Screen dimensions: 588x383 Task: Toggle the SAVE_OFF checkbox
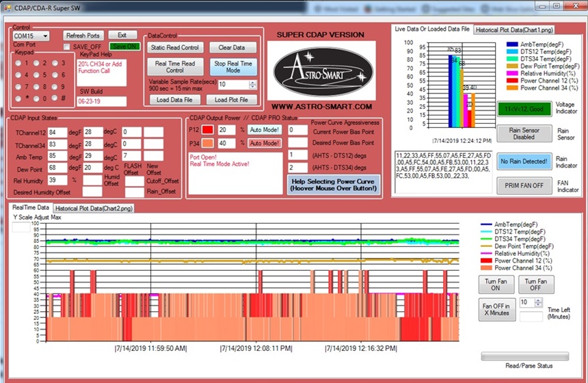click(66, 47)
